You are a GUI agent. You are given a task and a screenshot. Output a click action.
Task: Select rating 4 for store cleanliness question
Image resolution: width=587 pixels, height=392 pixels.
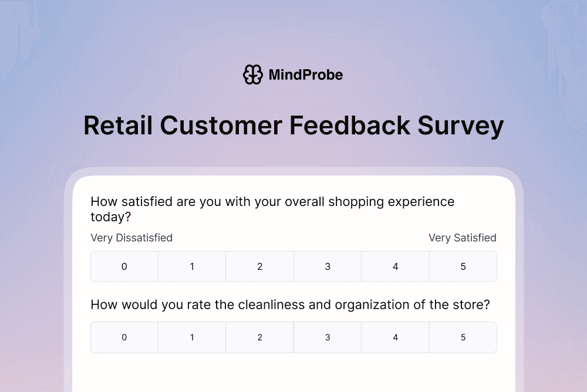395,337
